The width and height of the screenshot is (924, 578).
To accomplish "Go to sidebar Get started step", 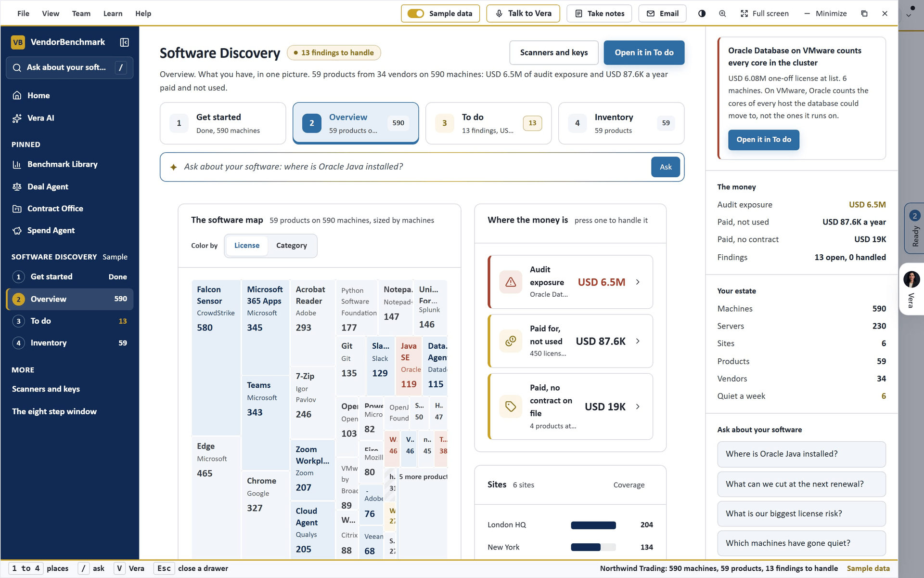I will (x=70, y=277).
